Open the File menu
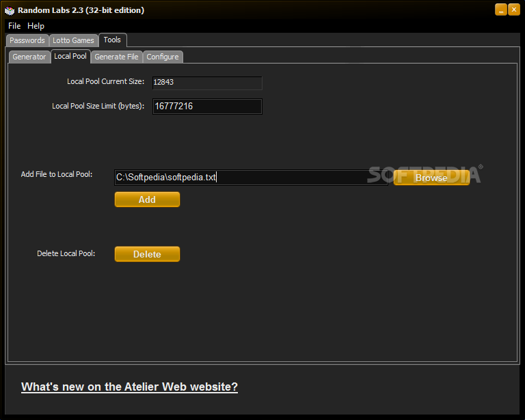Screen dimensions: 525x420 pos(14,26)
